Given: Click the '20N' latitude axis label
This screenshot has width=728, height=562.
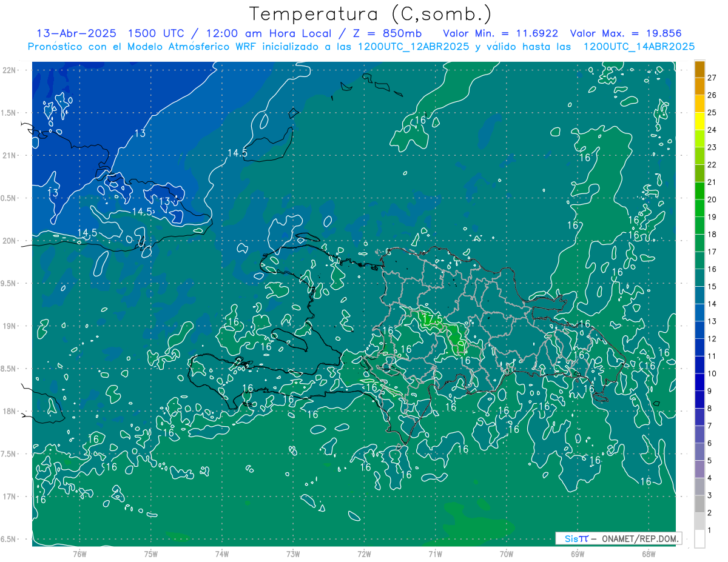Looking at the screenshot, I should click(9, 241).
